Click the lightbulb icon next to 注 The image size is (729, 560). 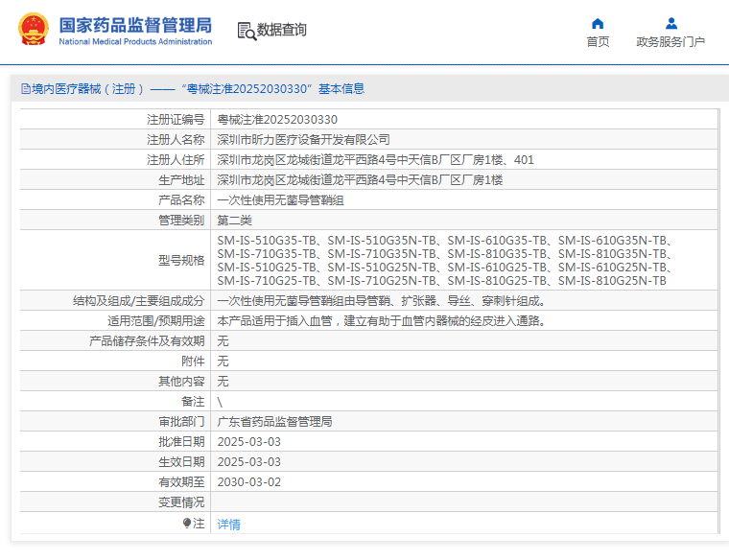tap(187, 524)
